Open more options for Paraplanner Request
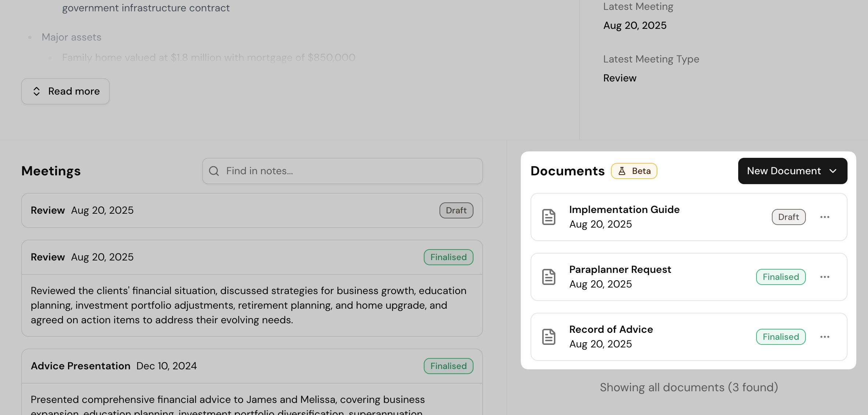Viewport: 868px width, 415px height. pyautogui.click(x=824, y=277)
